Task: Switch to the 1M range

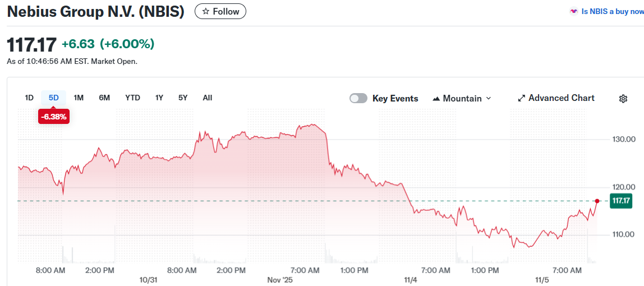Action: 79,98
